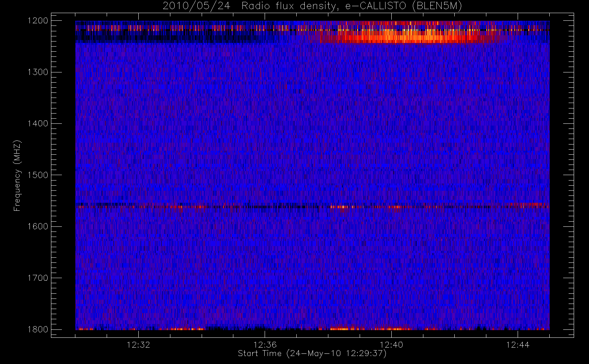Click the 1700 frequency tick label
The width and height of the screenshot is (589, 364).
(x=38, y=278)
